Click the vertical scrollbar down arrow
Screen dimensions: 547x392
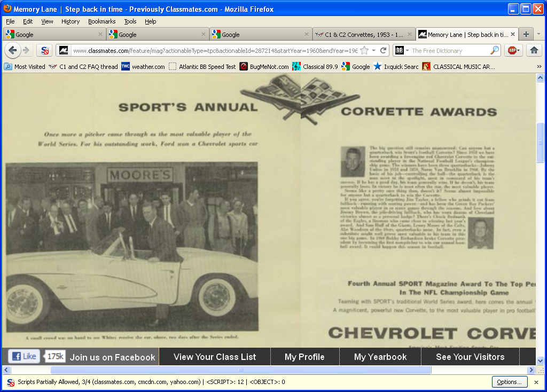tap(540, 361)
